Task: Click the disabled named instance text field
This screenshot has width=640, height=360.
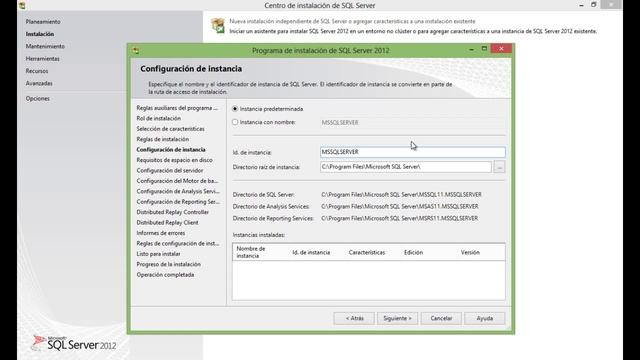Action: pos(413,122)
